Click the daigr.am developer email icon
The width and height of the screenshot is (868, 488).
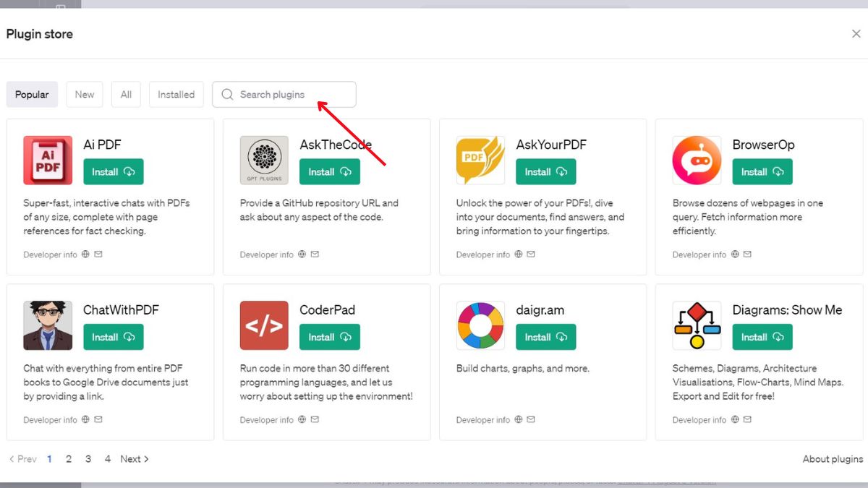(531, 419)
